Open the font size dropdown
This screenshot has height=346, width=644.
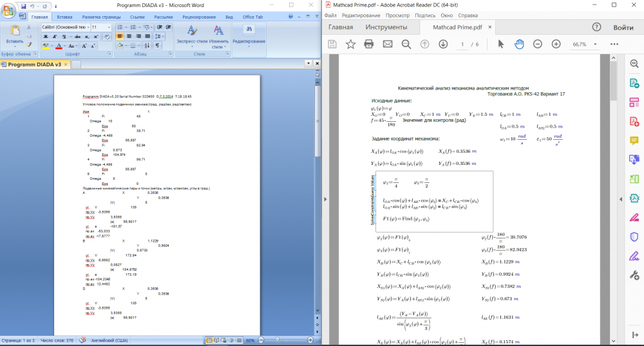[108, 27]
